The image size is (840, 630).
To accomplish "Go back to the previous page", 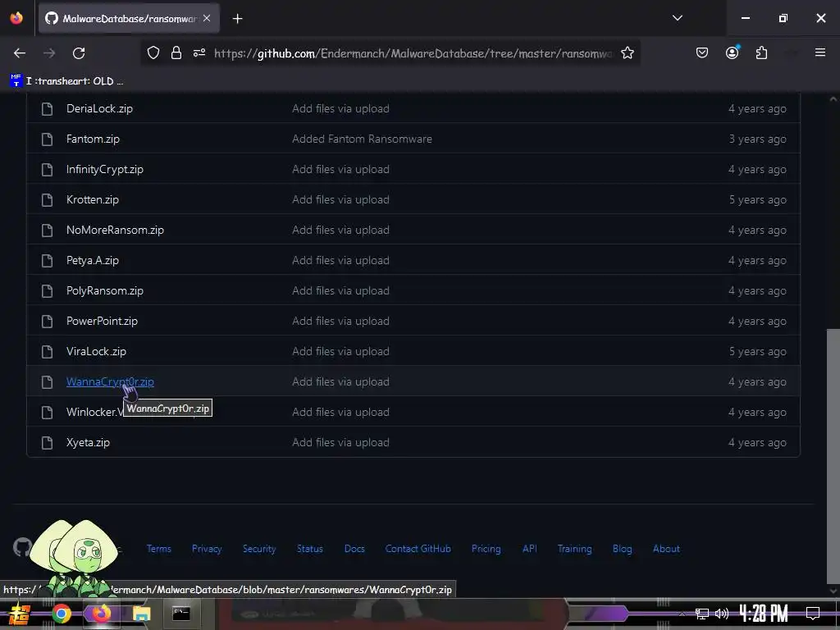I will (20, 53).
